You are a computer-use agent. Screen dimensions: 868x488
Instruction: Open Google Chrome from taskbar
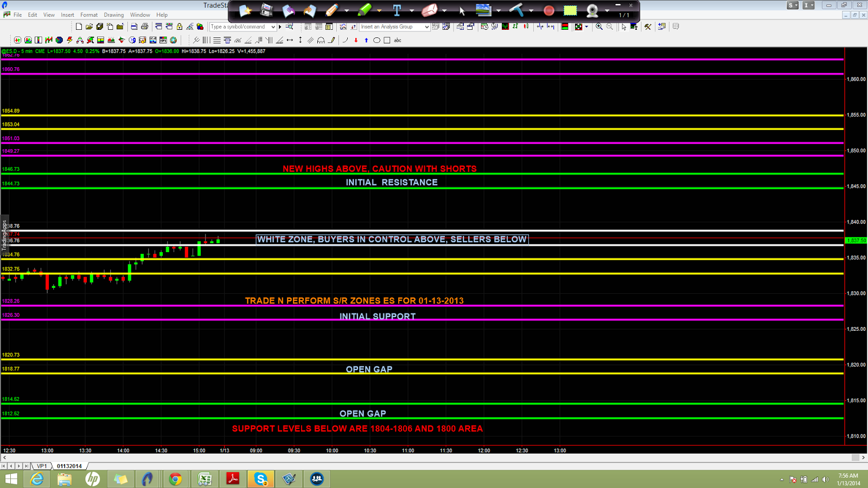tap(175, 479)
